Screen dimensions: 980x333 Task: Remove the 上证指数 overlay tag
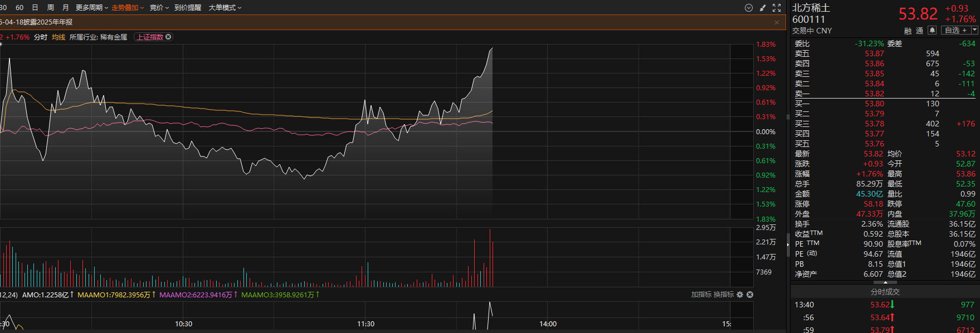click(x=168, y=37)
